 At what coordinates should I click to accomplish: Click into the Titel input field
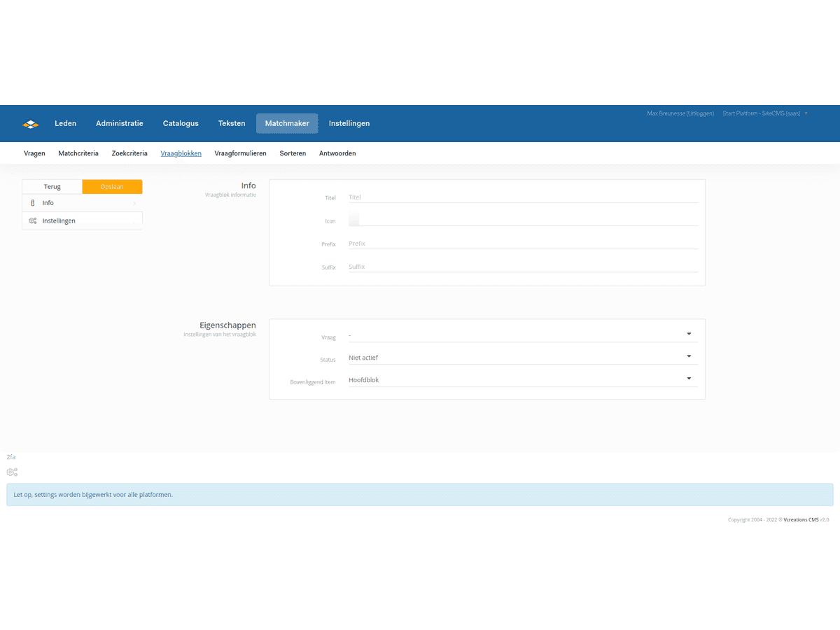(522, 197)
